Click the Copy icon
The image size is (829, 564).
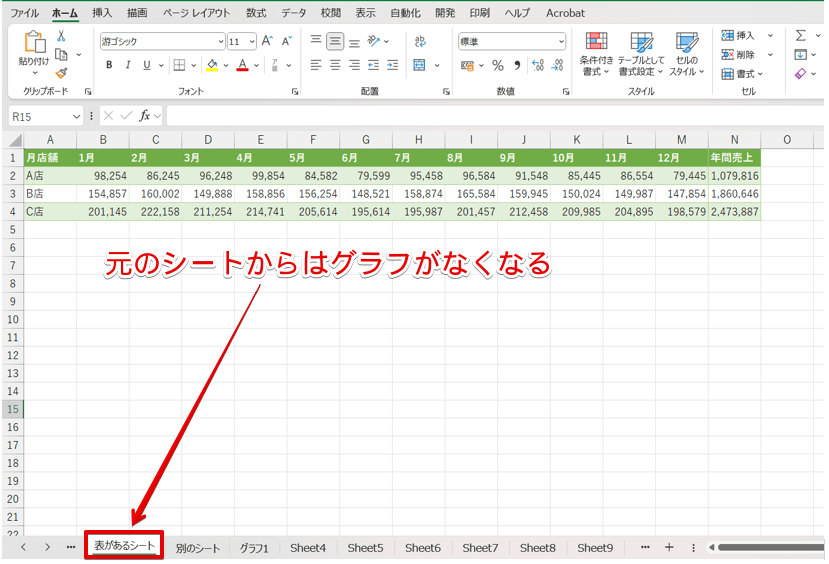click(x=61, y=54)
